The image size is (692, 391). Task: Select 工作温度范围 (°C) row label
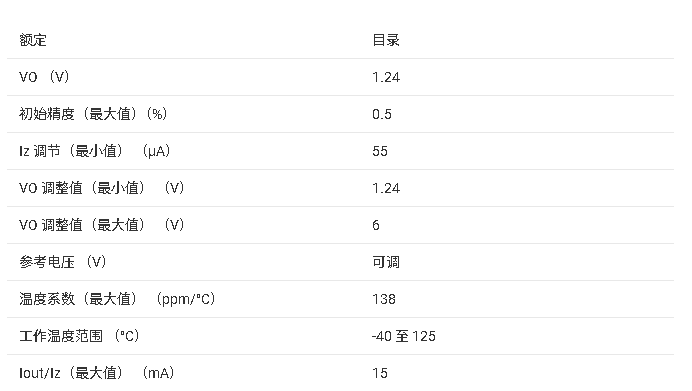click(x=79, y=336)
